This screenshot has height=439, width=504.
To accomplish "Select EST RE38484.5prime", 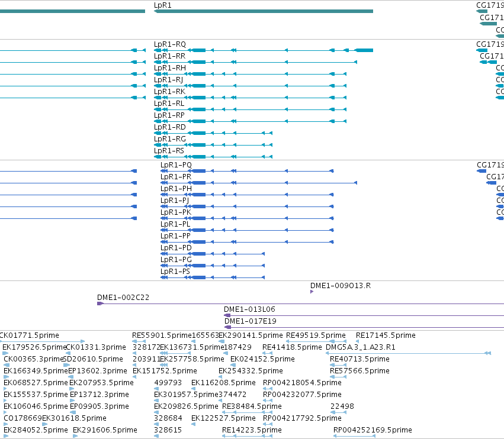I will tap(252, 406).
